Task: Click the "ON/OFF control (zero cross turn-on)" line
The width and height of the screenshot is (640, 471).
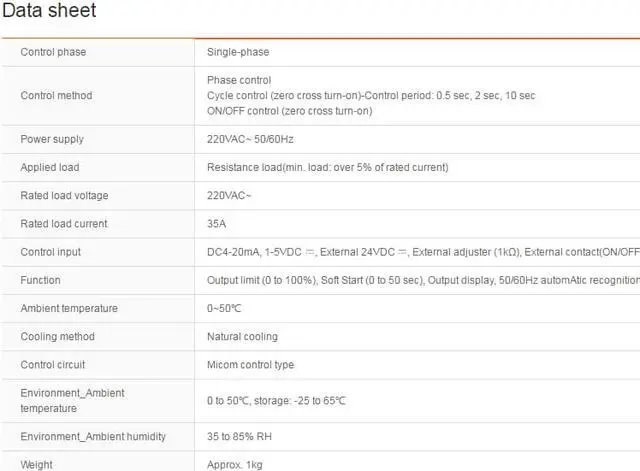Action: click(x=289, y=111)
